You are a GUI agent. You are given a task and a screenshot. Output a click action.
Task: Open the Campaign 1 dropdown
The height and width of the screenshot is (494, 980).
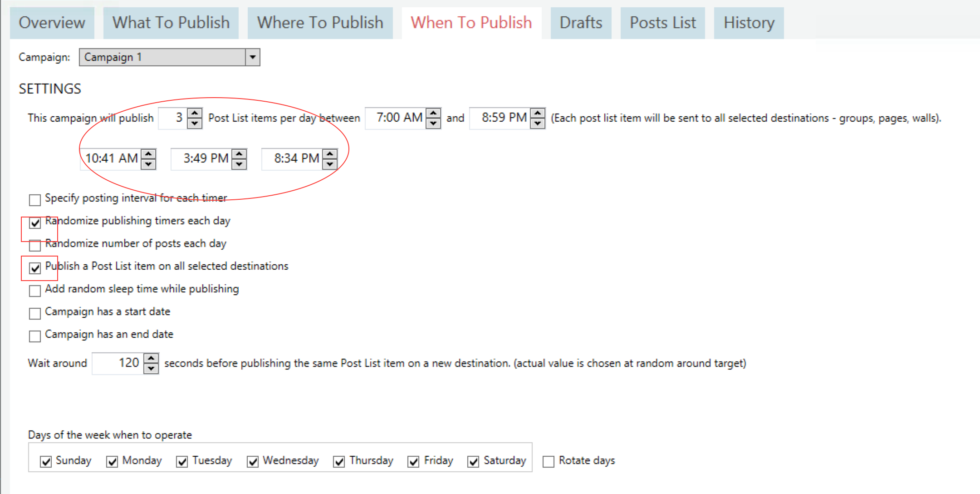[253, 57]
